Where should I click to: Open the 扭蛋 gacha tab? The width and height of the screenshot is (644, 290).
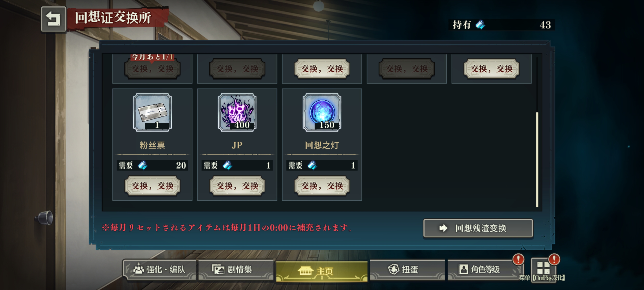[407, 269]
